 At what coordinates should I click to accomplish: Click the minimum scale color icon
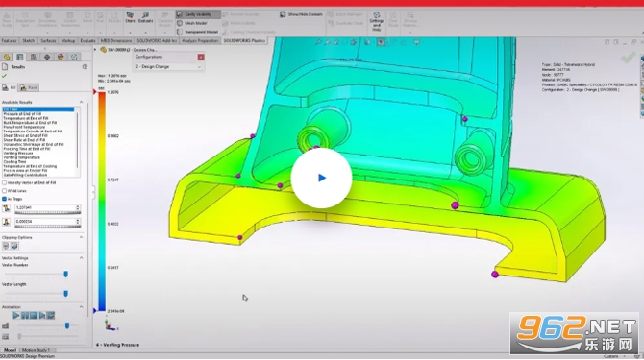[x=6, y=222]
